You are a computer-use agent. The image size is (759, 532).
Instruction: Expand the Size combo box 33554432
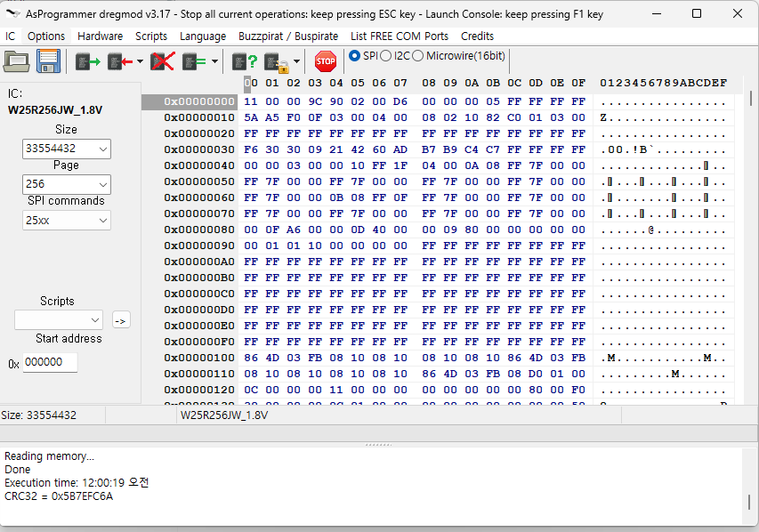[102, 149]
